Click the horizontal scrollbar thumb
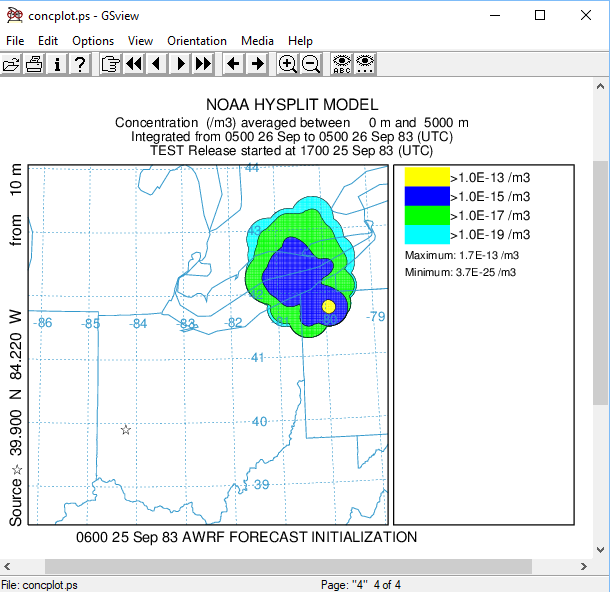 [288, 566]
